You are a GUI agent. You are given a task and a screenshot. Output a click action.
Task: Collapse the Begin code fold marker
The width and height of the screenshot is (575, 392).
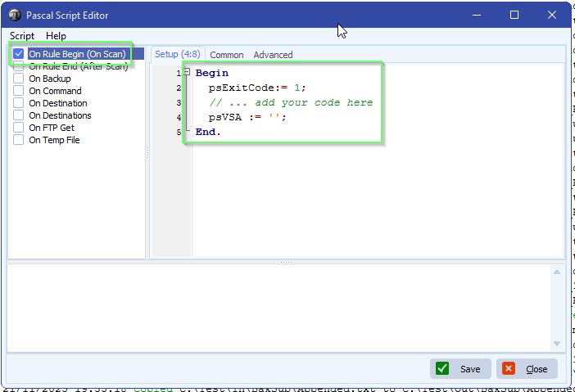click(x=187, y=72)
